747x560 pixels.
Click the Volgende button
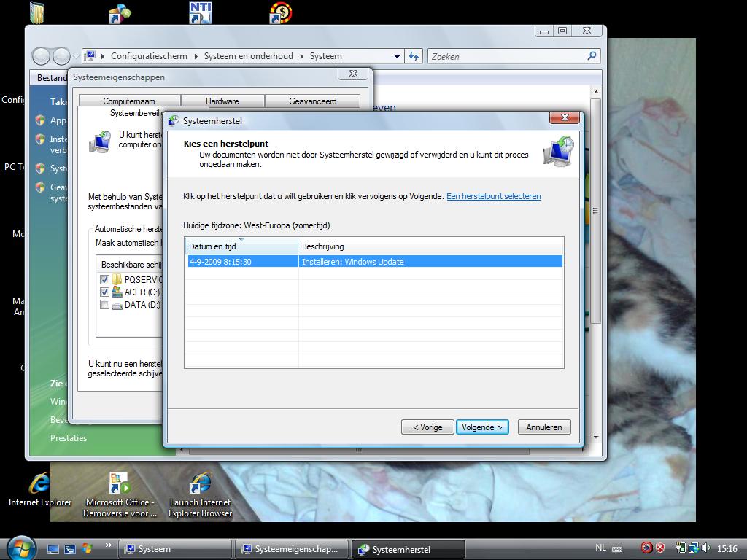pyautogui.click(x=482, y=427)
